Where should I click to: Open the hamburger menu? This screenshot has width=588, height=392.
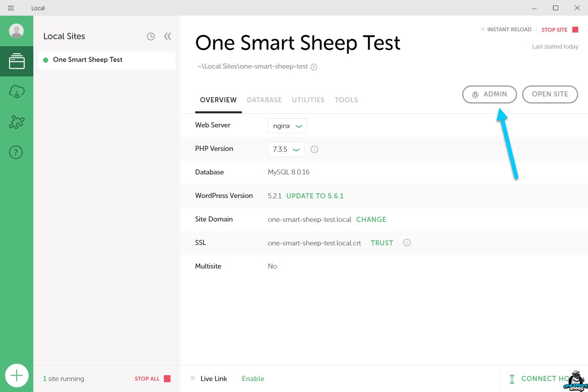click(11, 8)
